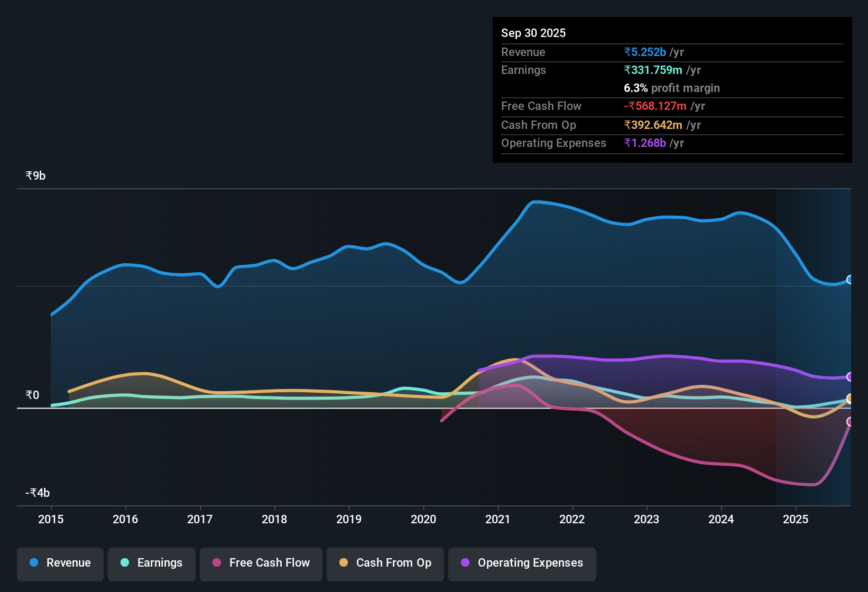Click the purple Operating Expenses legend dot
The width and height of the screenshot is (868, 592).
pos(465,563)
